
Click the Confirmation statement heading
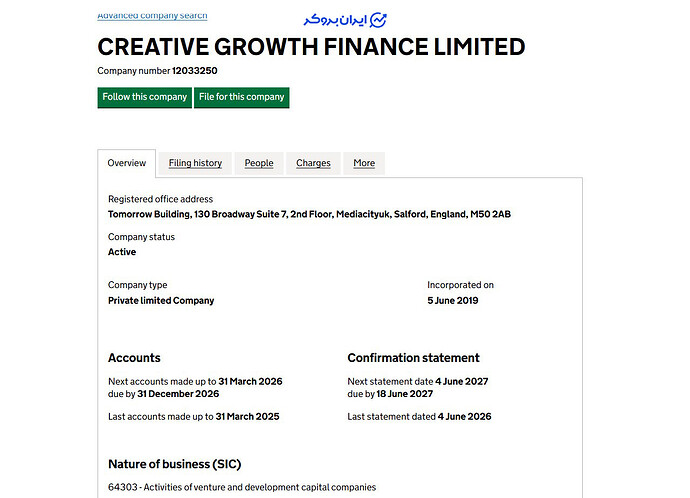414,358
